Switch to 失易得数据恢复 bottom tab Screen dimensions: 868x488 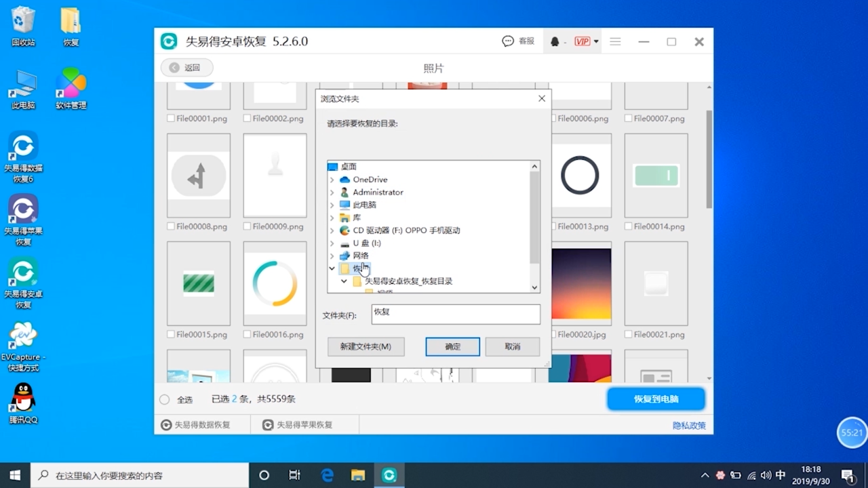[x=195, y=425]
